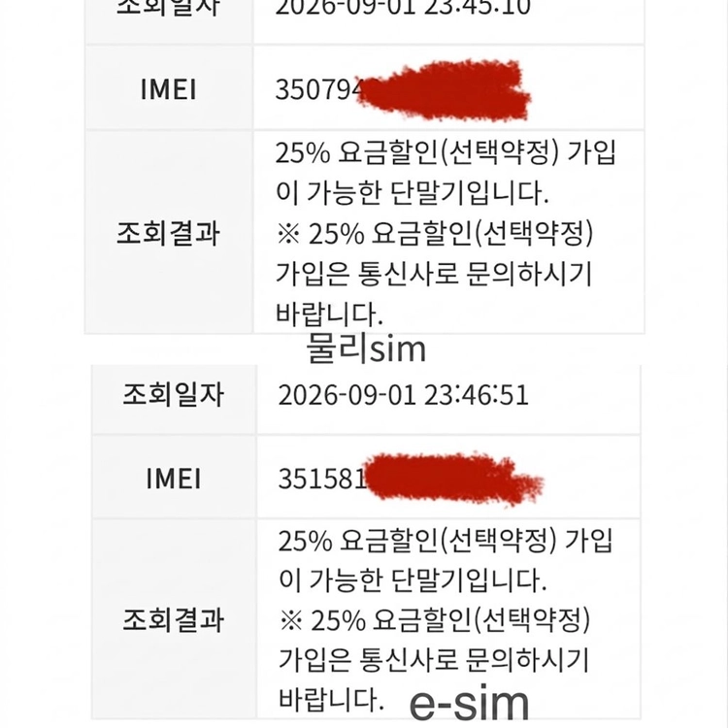Viewport: 728px width, 728px height.
Task: Click the 바랍니다. text in the upper table
Action: (329, 313)
